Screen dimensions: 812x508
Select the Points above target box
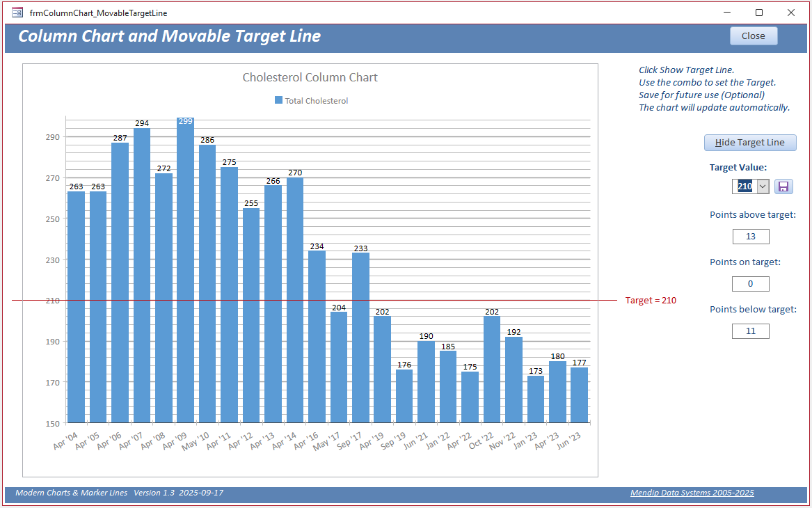coord(750,236)
